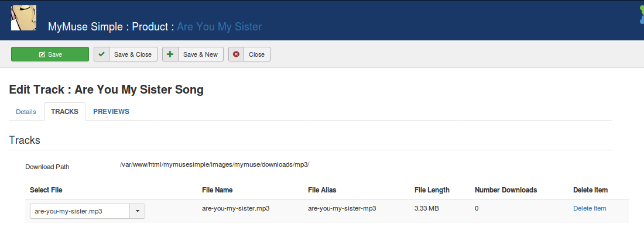Select the TRACKS tab
The image size is (644, 241).
coord(64,112)
